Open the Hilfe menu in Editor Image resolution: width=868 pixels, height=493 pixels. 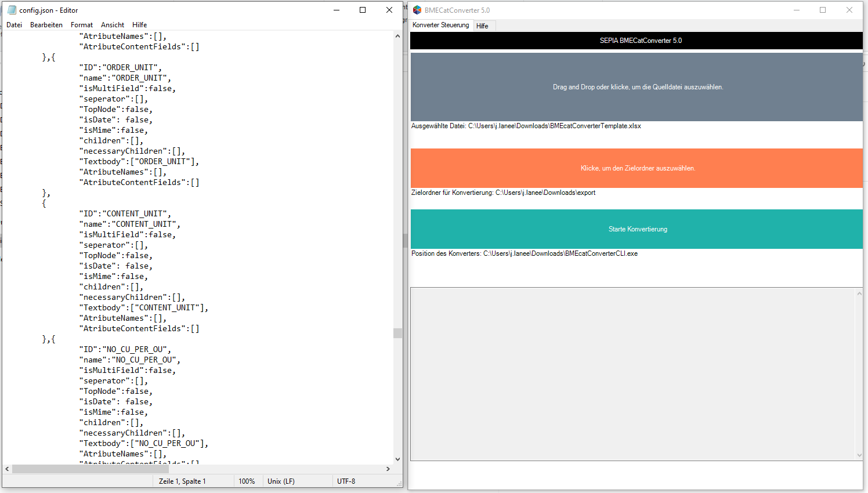pos(140,25)
